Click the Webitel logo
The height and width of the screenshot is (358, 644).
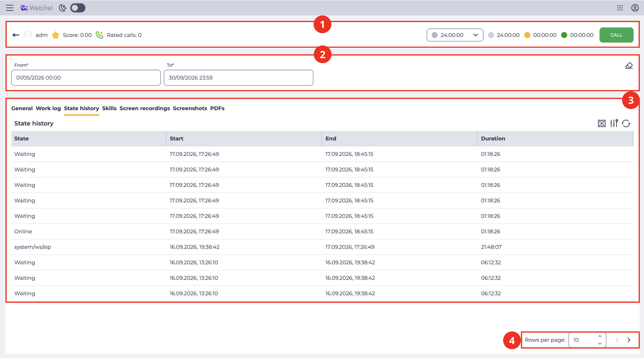point(37,8)
